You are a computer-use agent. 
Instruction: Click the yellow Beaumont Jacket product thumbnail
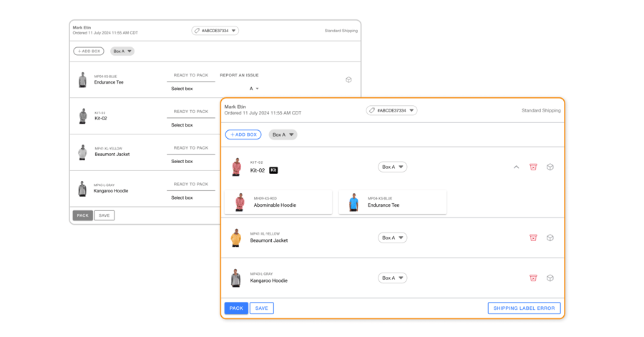236,238
